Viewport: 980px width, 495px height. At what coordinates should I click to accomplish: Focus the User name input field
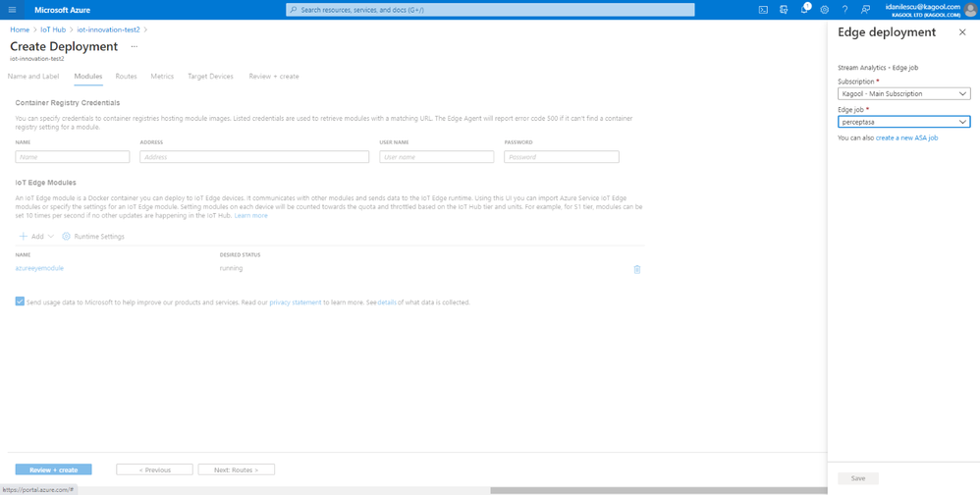point(436,157)
